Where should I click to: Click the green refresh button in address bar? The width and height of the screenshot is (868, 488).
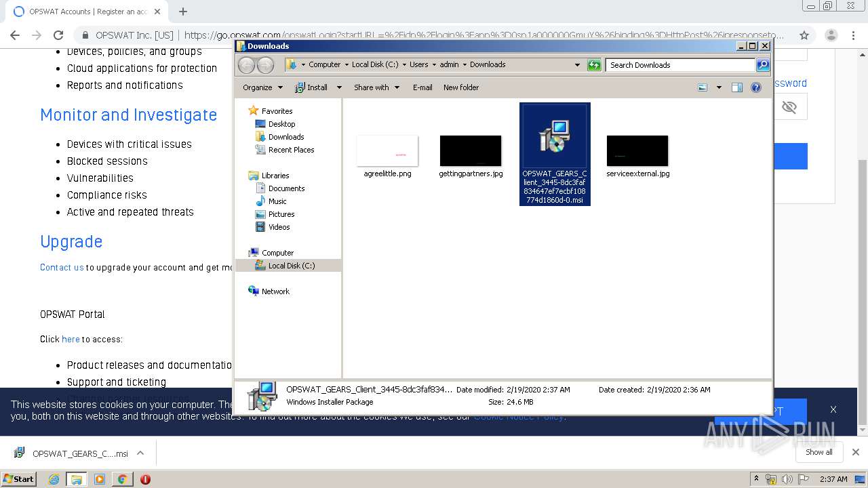[x=594, y=65]
